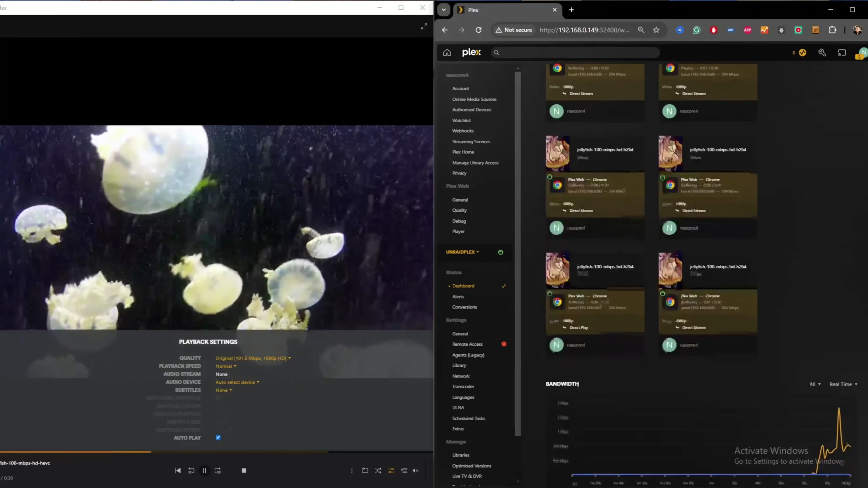Open Manage Library Access in the sidebar
Image resolution: width=868 pixels, height=488 pixels.
pyautogui.click(x=475, y=163)
